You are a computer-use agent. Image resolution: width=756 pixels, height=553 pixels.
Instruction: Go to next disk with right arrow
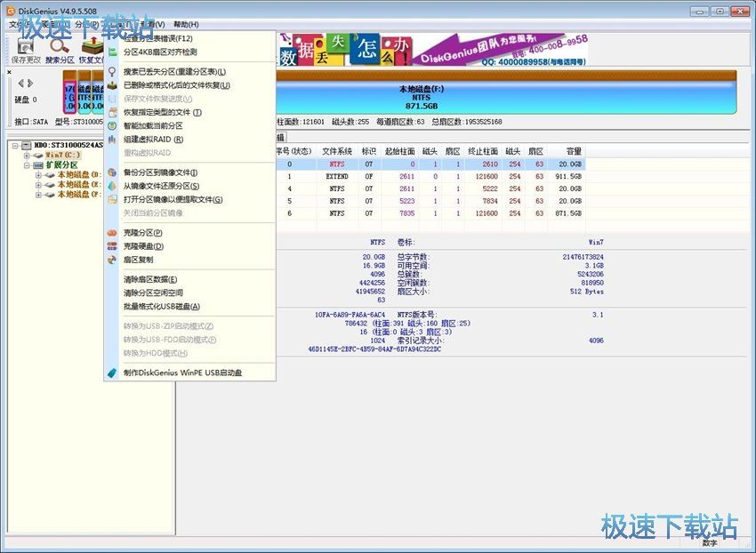30,83
